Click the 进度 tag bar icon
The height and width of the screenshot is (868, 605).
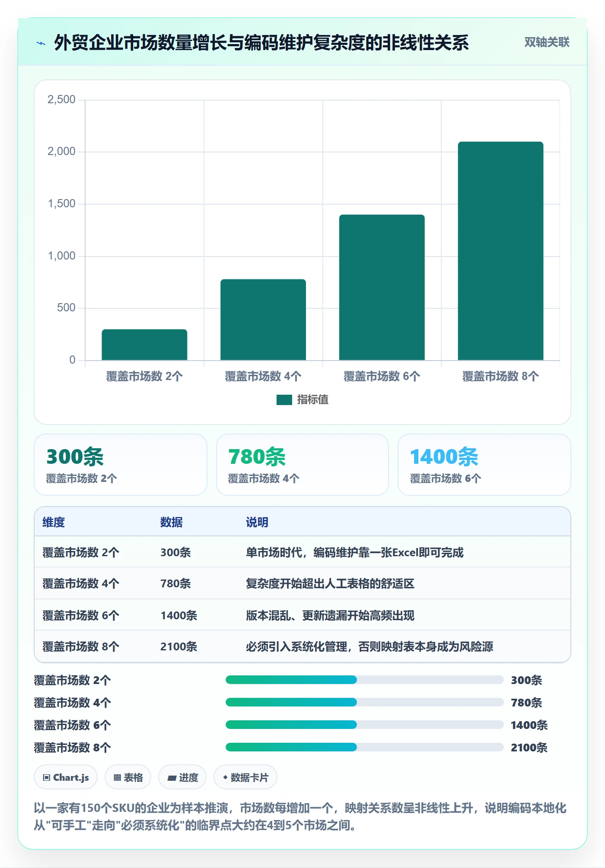pyautogui.click(x=172, y=778)
